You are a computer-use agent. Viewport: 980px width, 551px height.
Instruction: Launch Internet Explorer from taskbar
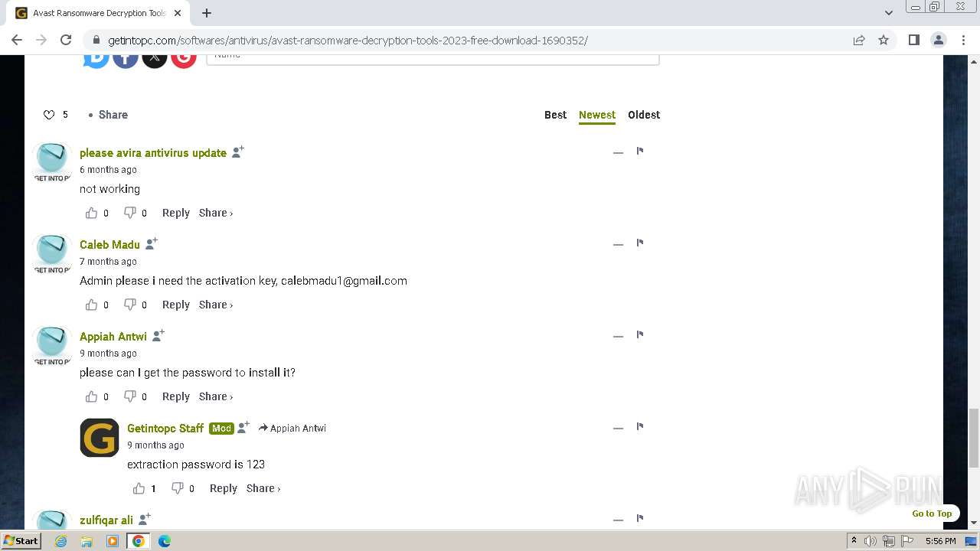[61, 541]
